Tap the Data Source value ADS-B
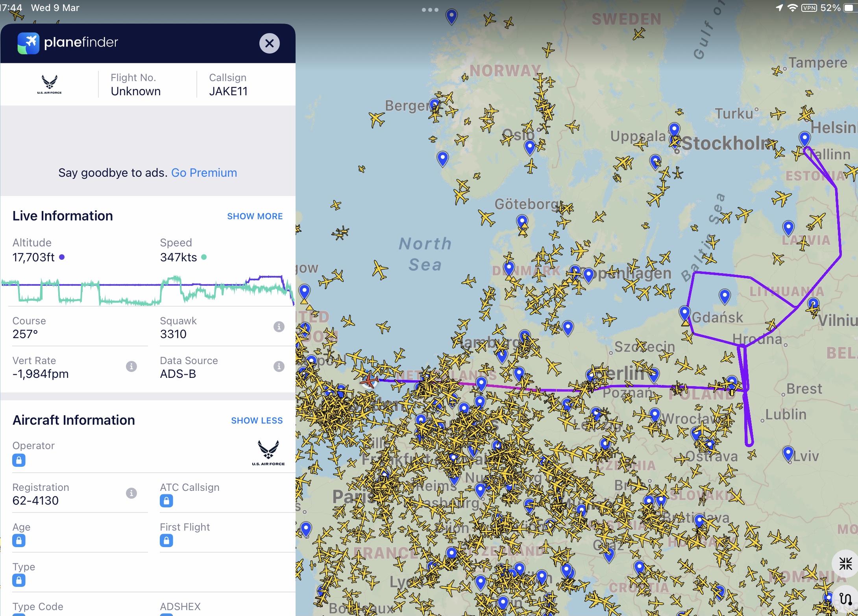Screen dimensions: 858x616 (178, 374)
